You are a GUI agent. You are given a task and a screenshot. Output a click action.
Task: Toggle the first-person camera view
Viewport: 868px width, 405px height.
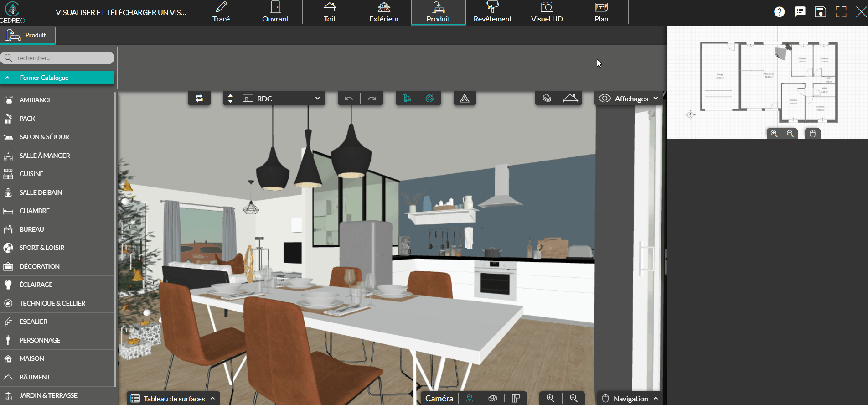[x=470, y=398]
